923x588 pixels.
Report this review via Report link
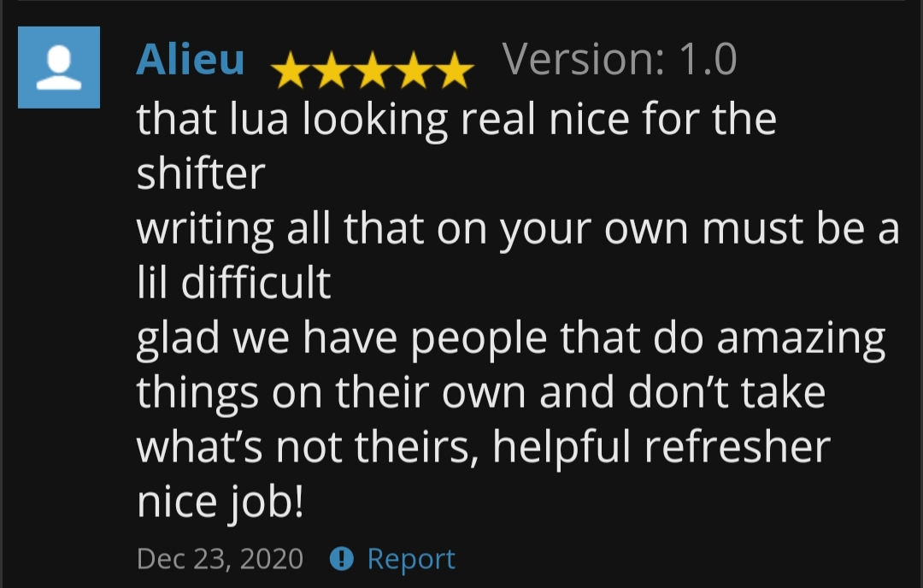pyautogui.click(x=411, y=559)
